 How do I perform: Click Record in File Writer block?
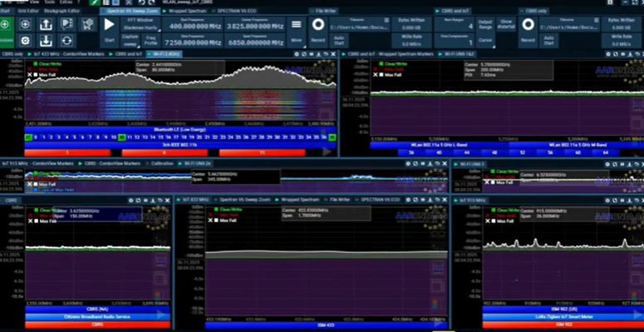click(318, 32)
